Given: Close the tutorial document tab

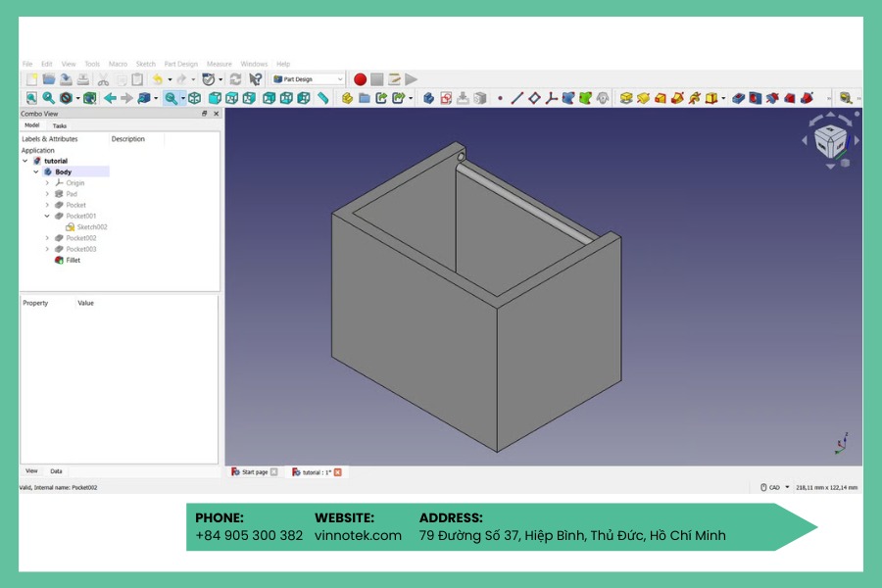Looking at the screenshot, I should point(337,472).
